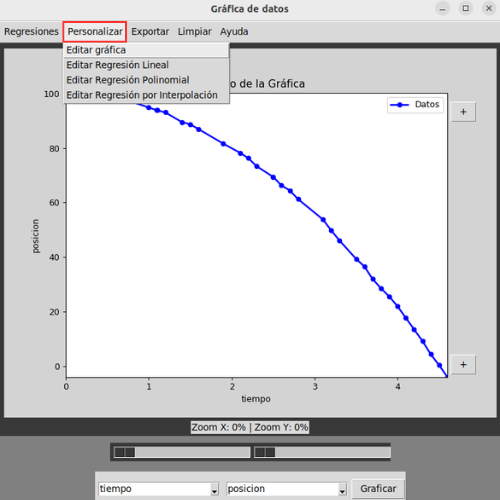This screenshot has width=500, height=500.
Task: Click the Limpiar menu item
Action: tap(195, 32)
